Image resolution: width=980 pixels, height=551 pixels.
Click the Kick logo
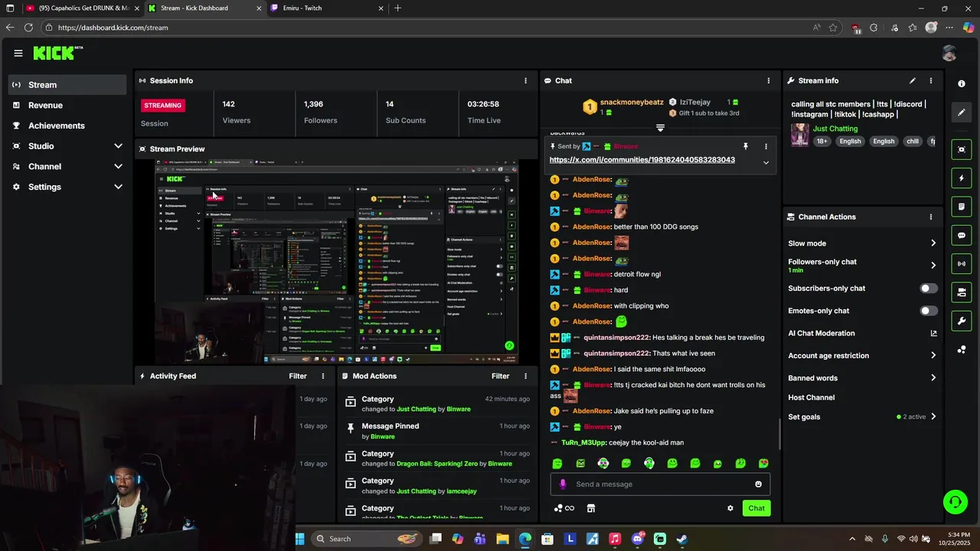tap(57, 53)
